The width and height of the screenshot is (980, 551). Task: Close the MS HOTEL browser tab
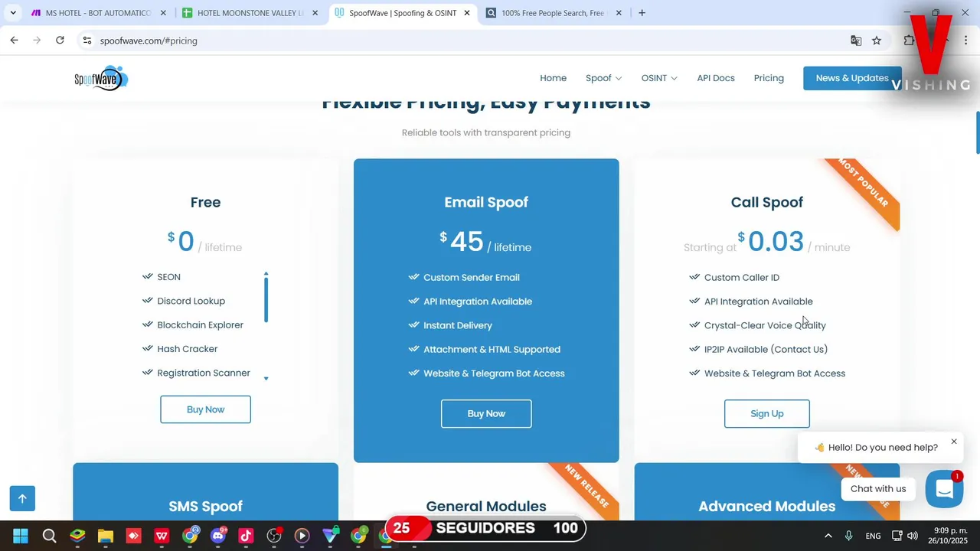(x=163, y=13)
